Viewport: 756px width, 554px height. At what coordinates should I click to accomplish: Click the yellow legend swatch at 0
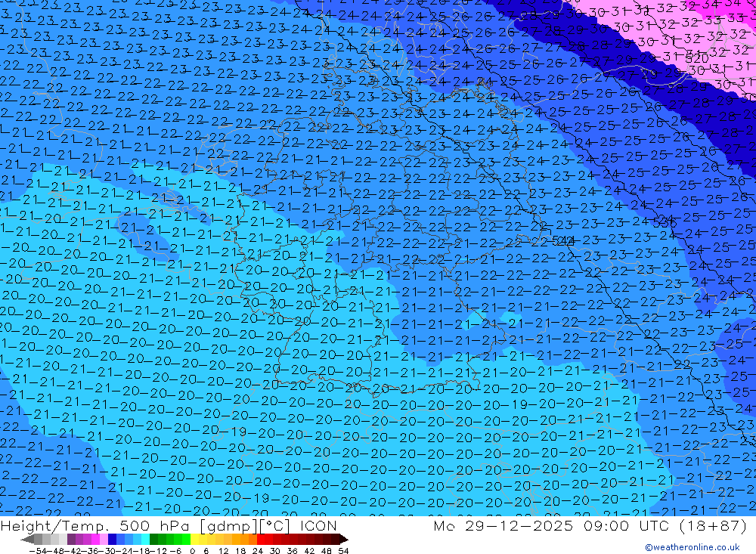(195, 539)
